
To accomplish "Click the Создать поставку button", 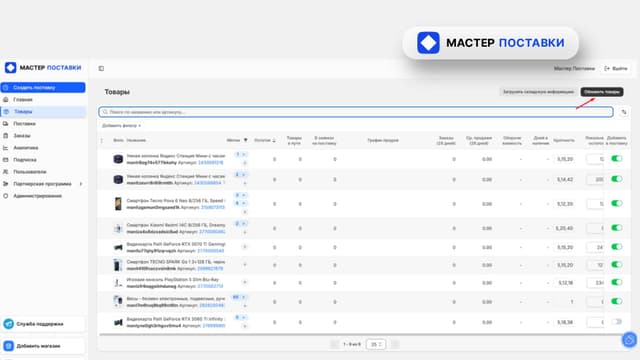I will [x=43, y=87].
